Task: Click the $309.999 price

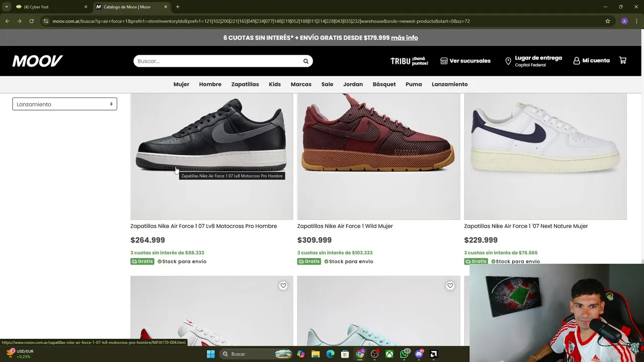Action: coord(314,240)
